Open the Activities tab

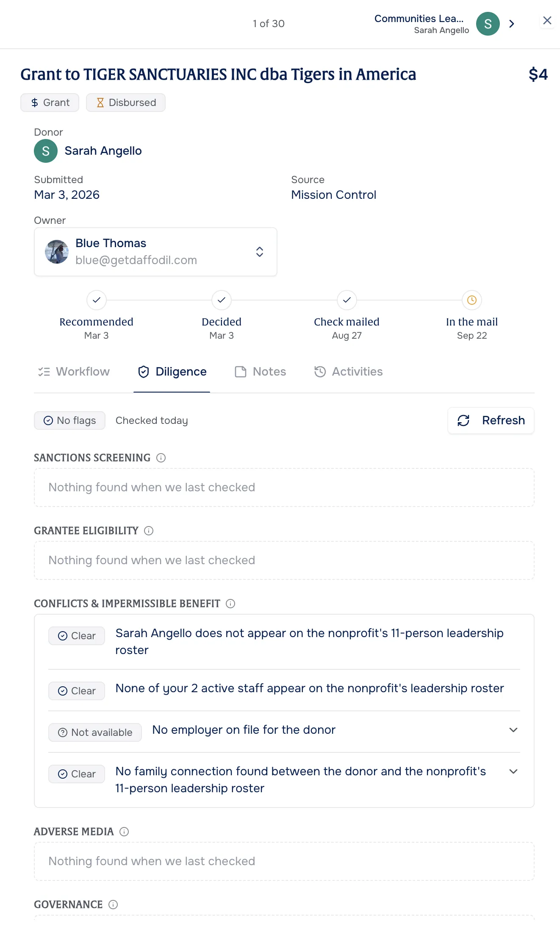click(348, 372)
